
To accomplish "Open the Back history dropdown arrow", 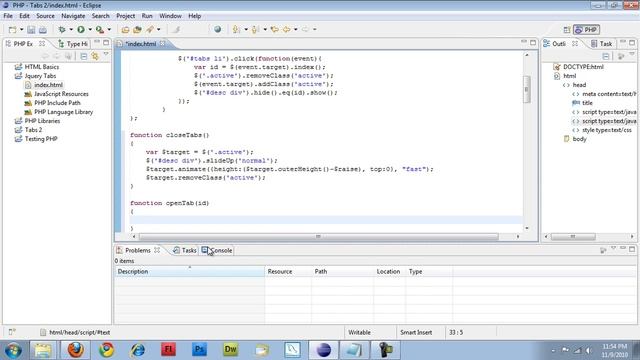I will pos(296,29).
